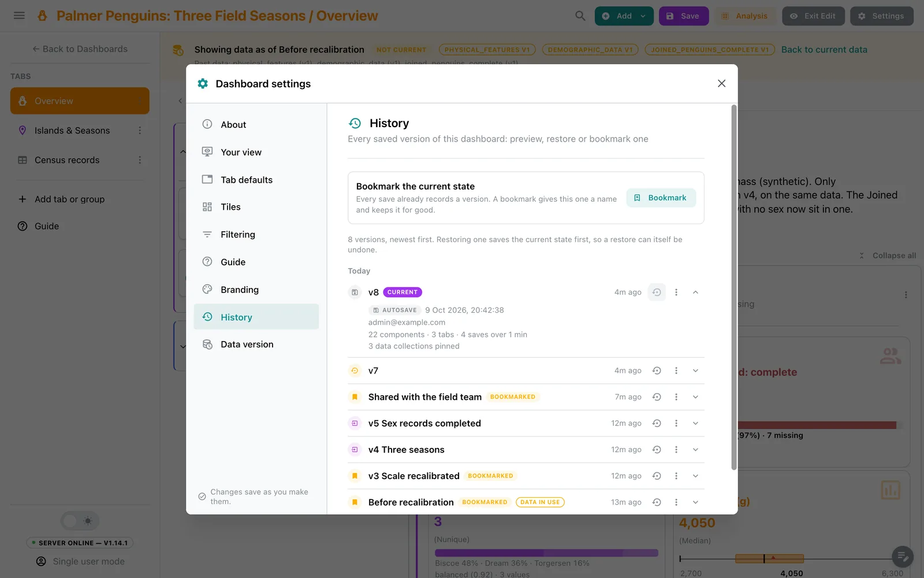Image resolution: width=924 pixels, height=578 pixels.
Task: Open the Tiles settings section
Action: pyautogui.click(x=256, y=207)
